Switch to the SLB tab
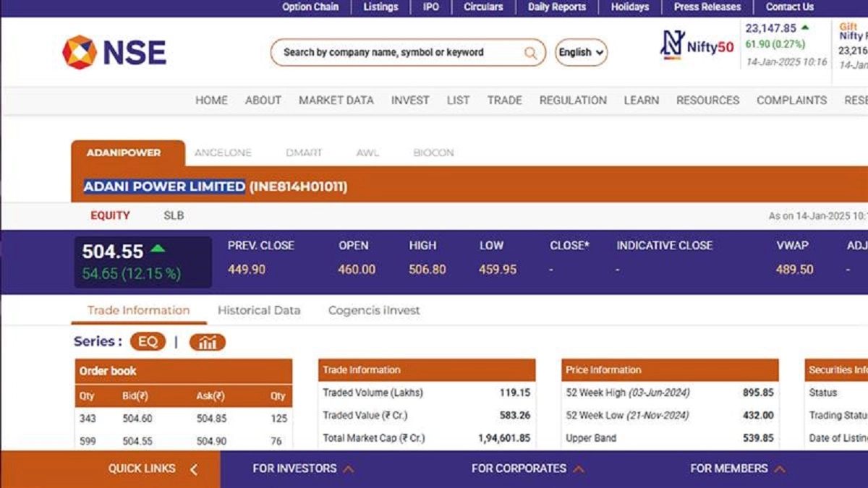 pyautogui.click(x=174, y=215)
